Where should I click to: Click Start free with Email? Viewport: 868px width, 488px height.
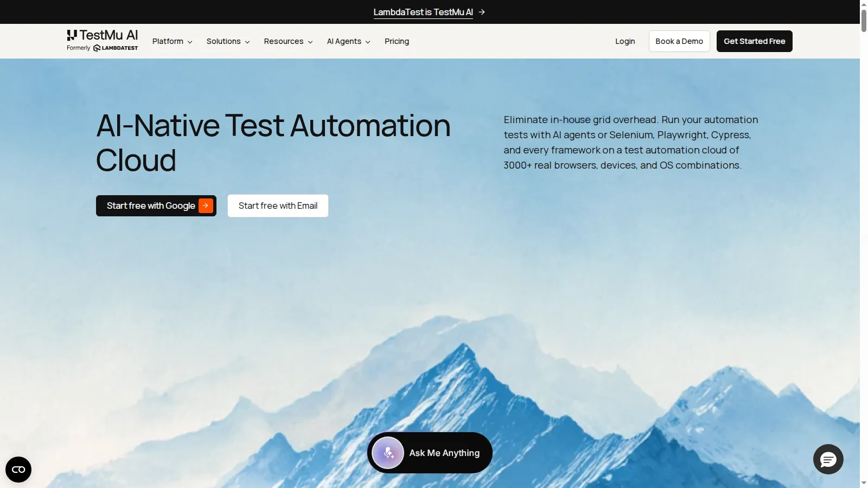coord(278,206)
